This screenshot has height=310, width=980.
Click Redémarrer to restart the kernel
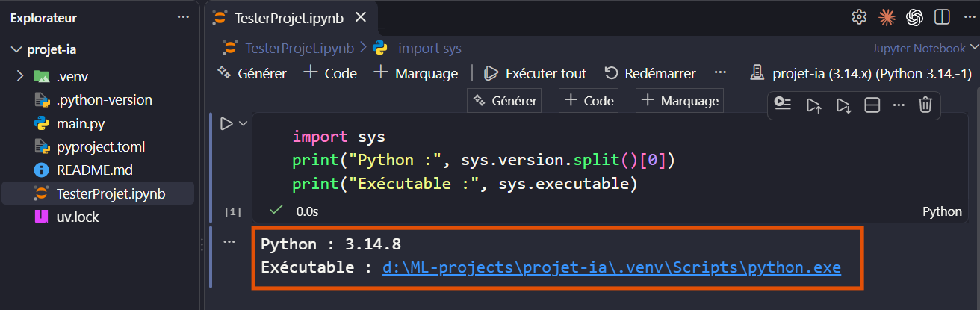(650, 73)
